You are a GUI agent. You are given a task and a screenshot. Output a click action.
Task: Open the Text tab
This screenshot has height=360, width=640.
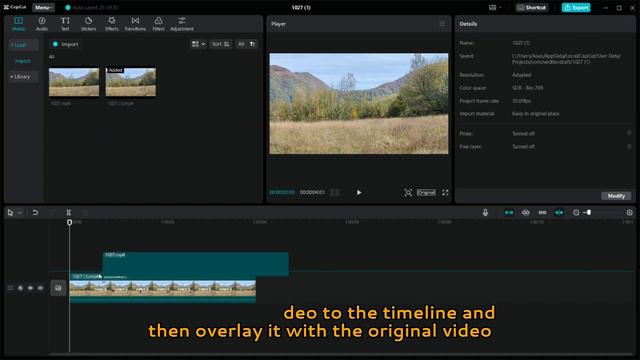coord(65,24)
